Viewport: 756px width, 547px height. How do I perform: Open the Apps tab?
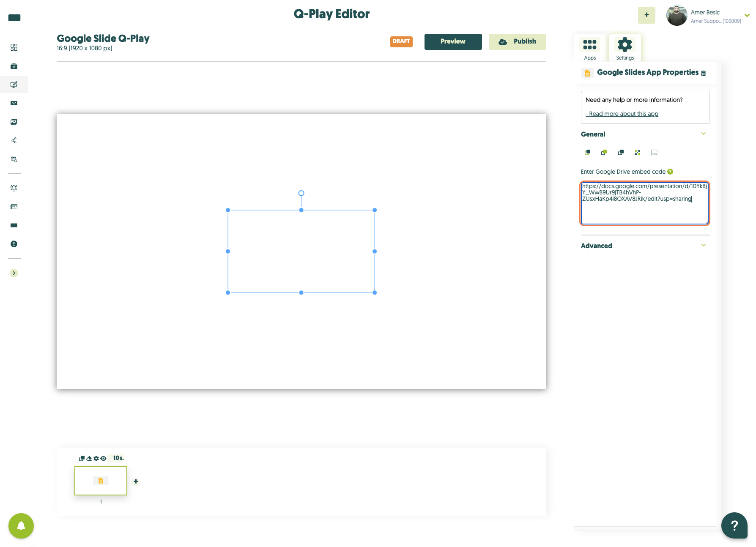pos(590,48)
